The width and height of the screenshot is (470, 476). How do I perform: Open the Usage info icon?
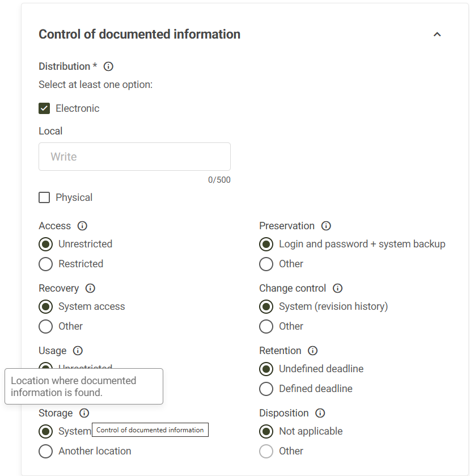[78, 351]
